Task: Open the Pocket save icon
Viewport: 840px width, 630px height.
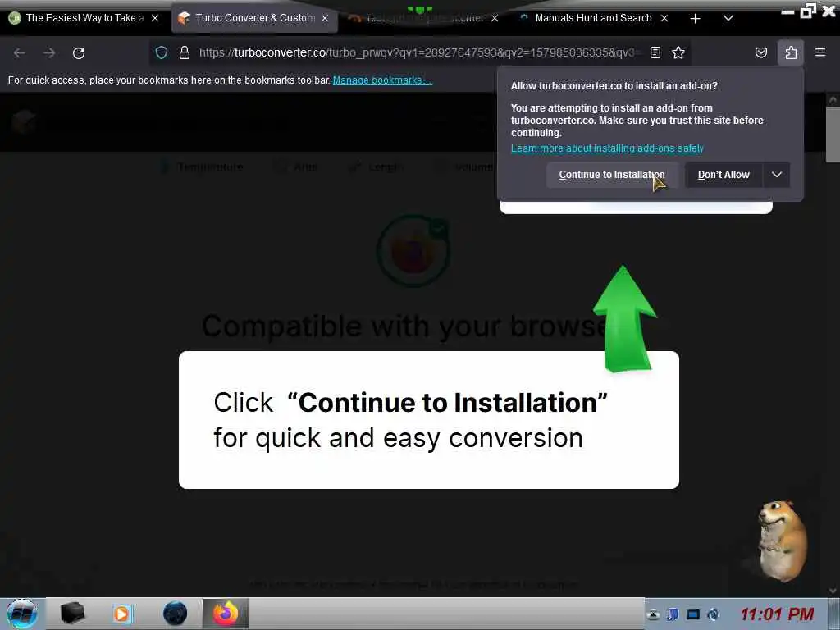Action: 760,52
